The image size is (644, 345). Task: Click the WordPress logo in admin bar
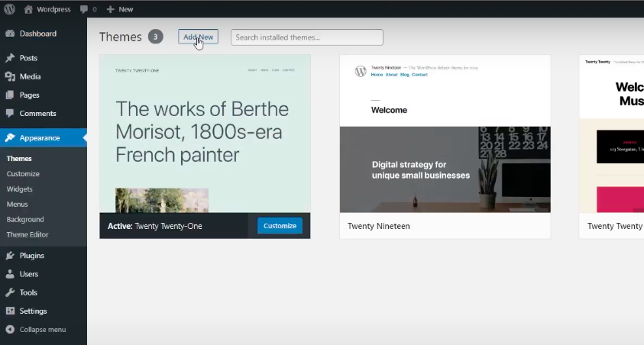10,9
